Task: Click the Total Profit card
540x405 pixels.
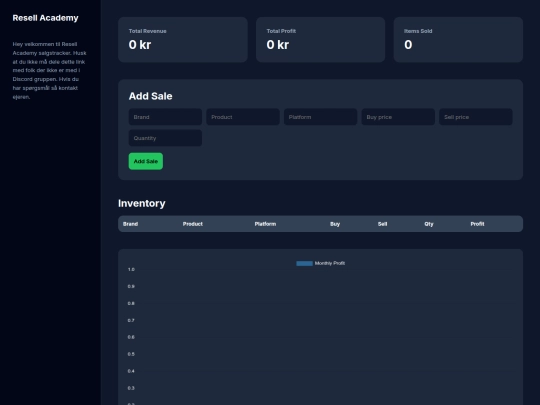Action: click(321, 40)
